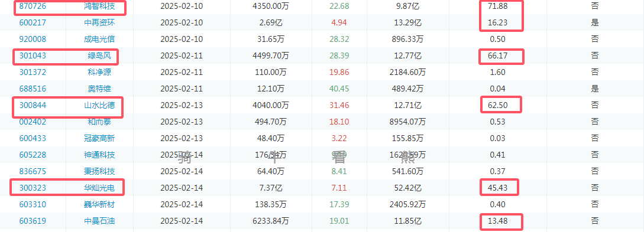Click stock code 600217

[33, 22]
